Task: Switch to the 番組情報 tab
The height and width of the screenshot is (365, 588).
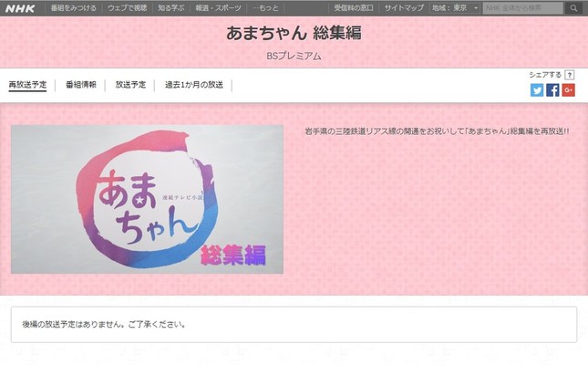Action: click(81, 85)
